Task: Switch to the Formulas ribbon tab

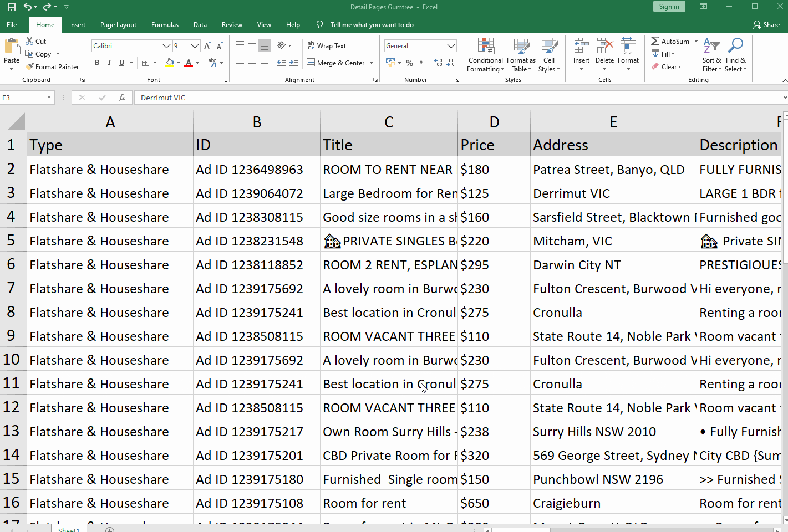Action: [x=165, y=24]
